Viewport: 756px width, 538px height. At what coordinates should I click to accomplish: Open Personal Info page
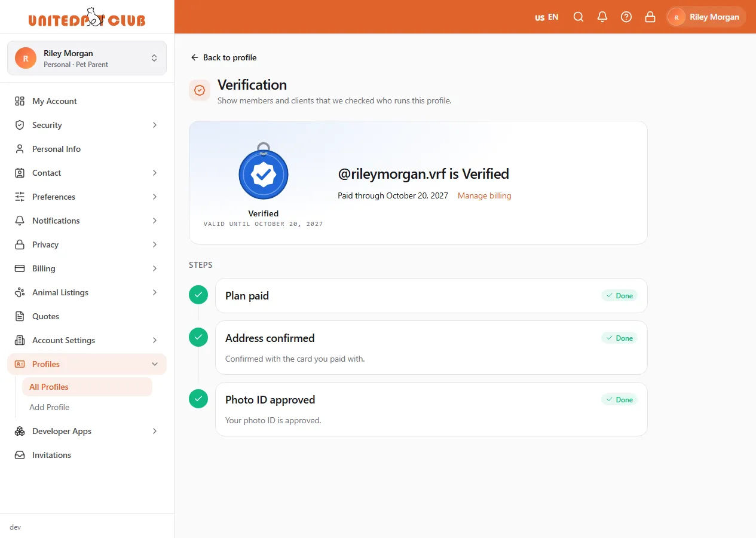(87, 149)
